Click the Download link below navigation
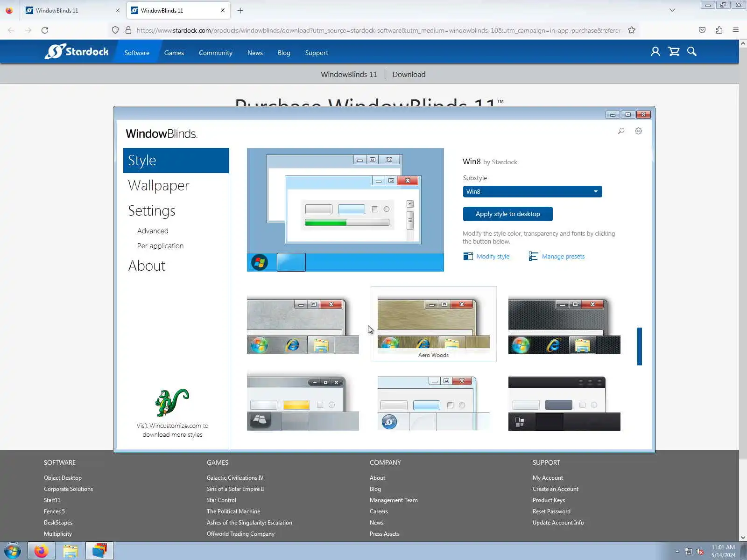This screenshot has width=747, height=560. pos(409,74)
